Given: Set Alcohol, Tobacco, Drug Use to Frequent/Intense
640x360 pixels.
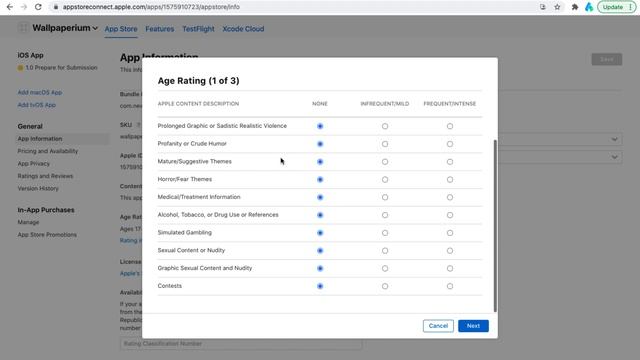Looking at the screenshot, I should point(450,215).
